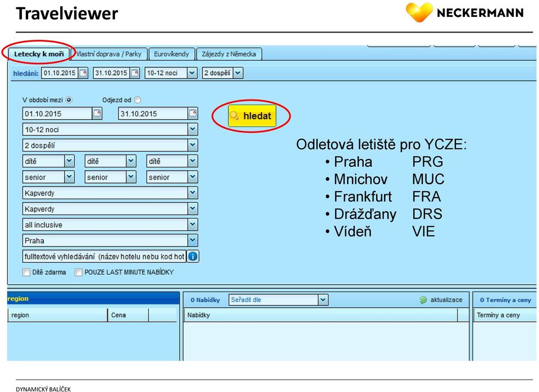
Task: Open calendar picker beside form date 01.10.2015
Action: coord(97,113)
